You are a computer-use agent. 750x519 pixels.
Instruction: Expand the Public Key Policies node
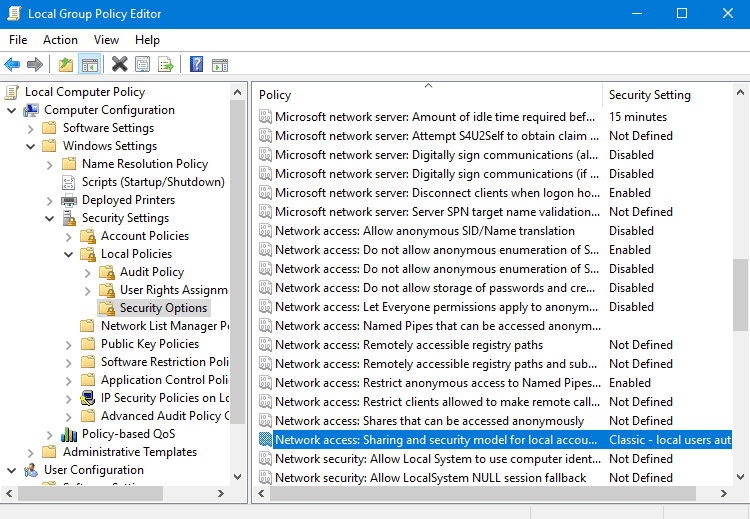(x=68, y=344)
